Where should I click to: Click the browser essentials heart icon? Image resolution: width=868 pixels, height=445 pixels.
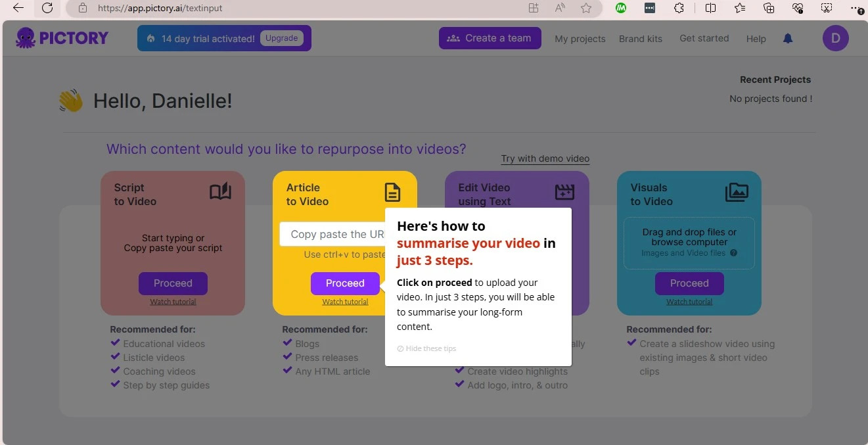[798, 8]
